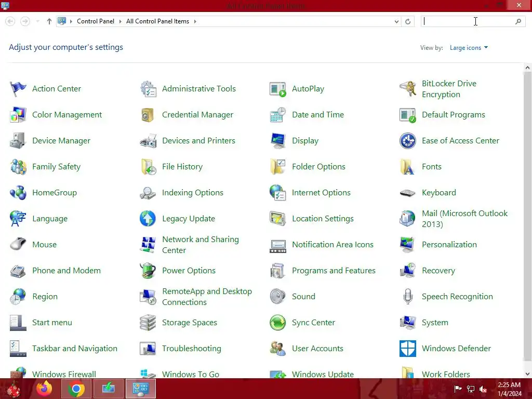
Task: Open the User Accounts link
Action: [x=317, y=349]
